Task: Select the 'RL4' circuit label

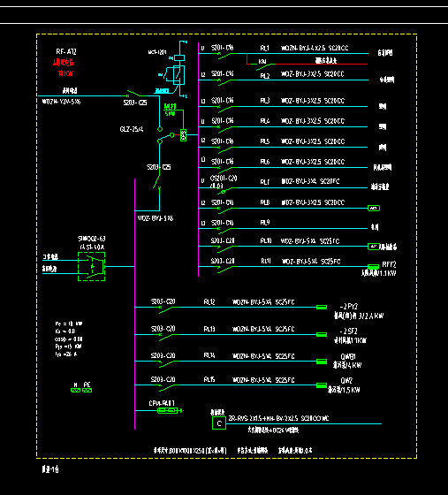Action: click(265, 121)
